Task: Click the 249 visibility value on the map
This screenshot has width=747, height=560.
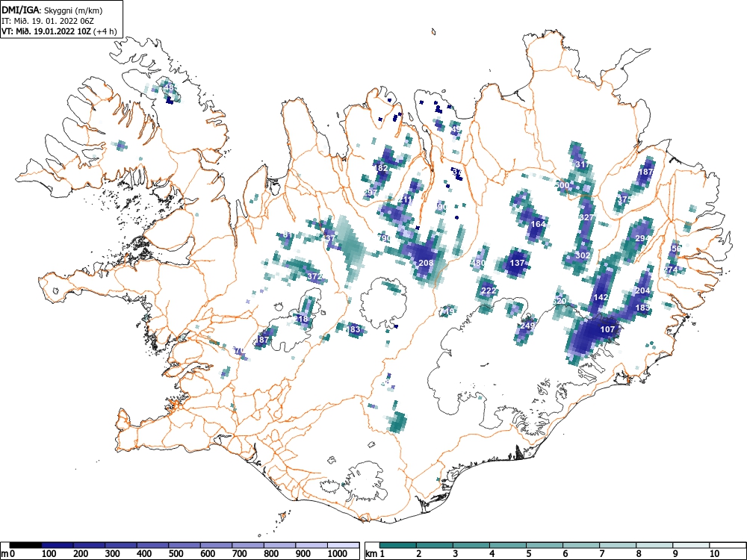Action: [x=528, y=326]
